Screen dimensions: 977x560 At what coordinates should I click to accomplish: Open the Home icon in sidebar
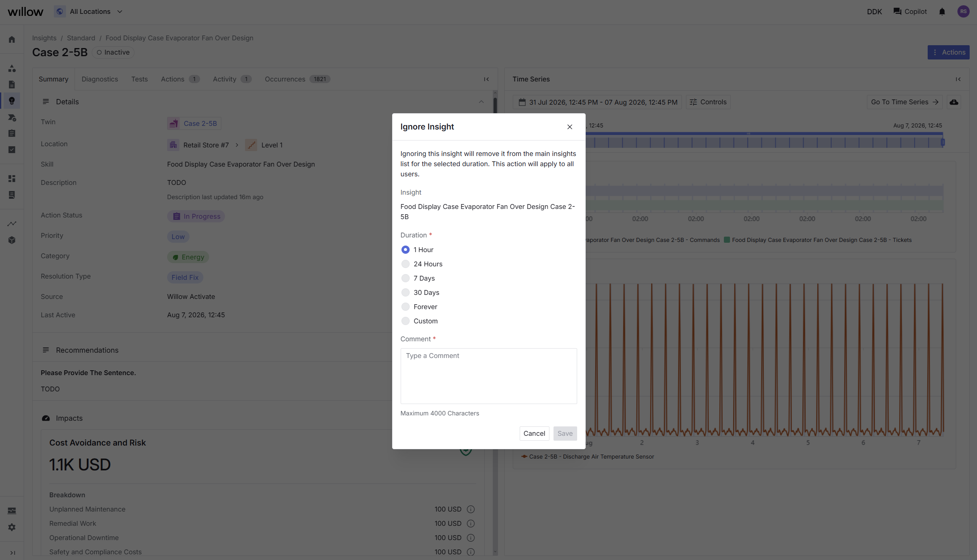(12, 40)
